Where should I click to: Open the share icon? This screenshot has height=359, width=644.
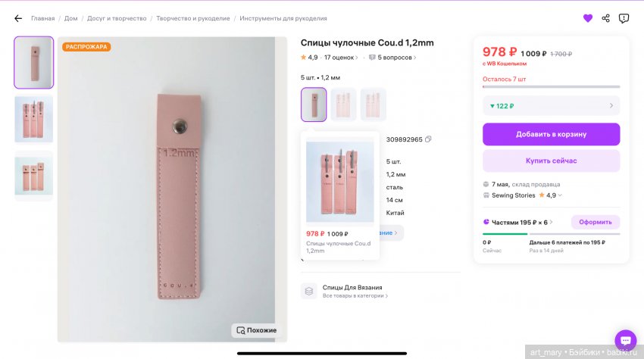[606, 18]
